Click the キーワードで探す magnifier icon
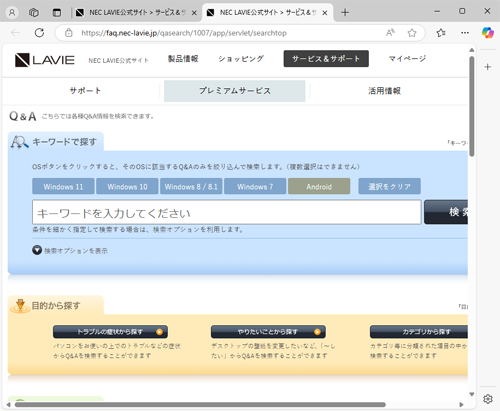This screenshot has height=411, width=500. (19, 142)
